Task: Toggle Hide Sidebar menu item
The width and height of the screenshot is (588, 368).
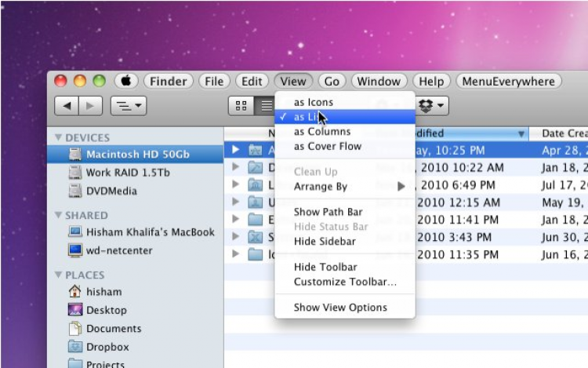Action: pos(345,241)
